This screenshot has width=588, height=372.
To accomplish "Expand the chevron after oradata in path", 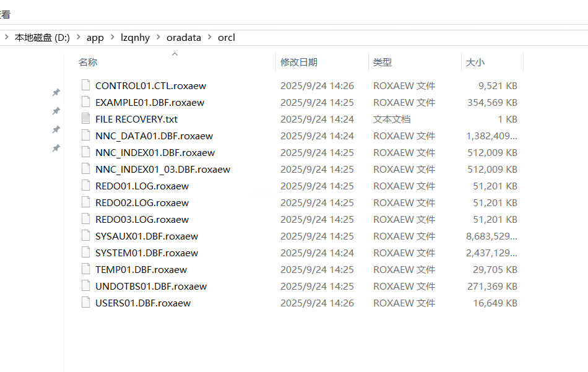I will tap(209, 38).
